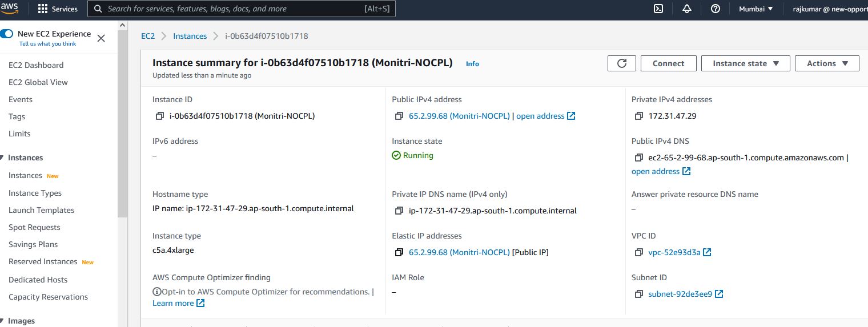The image size is (868, 327).
Task: Go to Launch Templates in sidebar
Action: [41, 210]
